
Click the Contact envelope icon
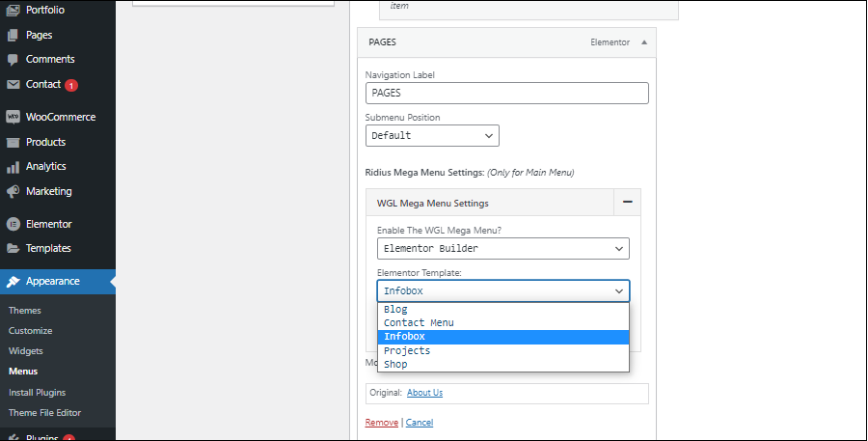click(13, 84)
